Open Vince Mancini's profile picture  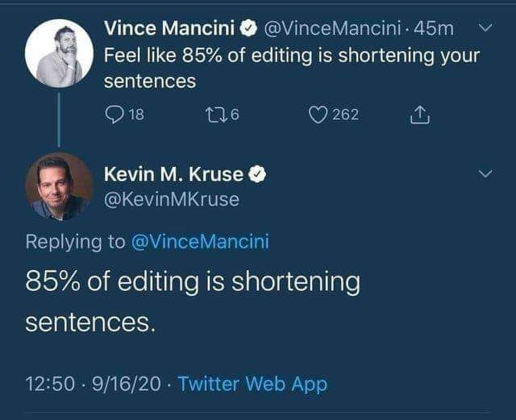point(58,54)
